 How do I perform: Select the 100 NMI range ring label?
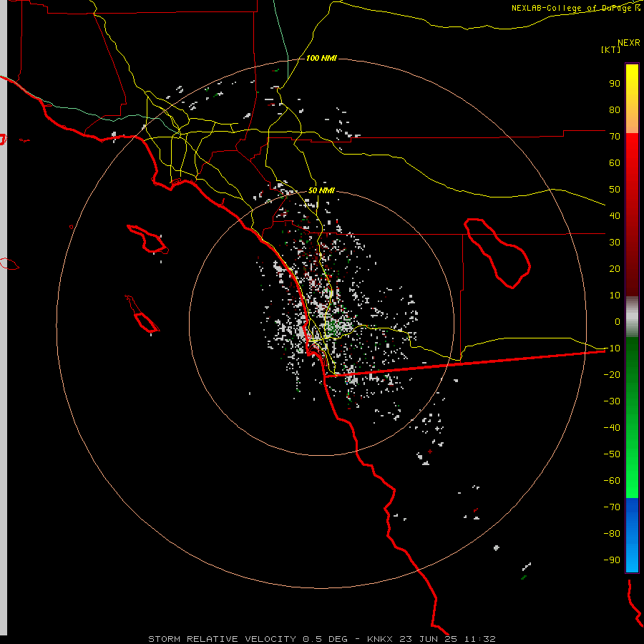click(321, 58)
